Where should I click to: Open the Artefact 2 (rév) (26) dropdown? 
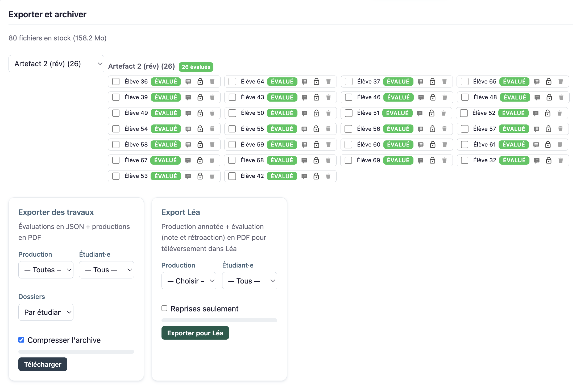coord(56,64)
